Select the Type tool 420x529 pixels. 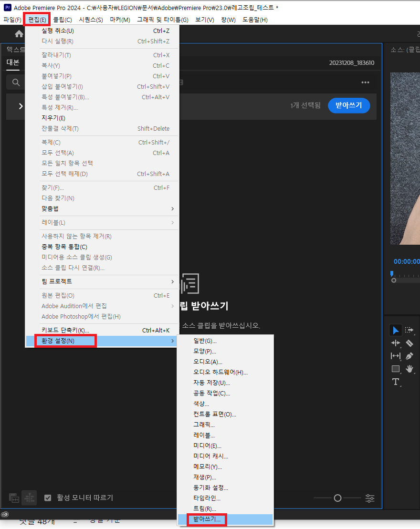coord(396,382)
